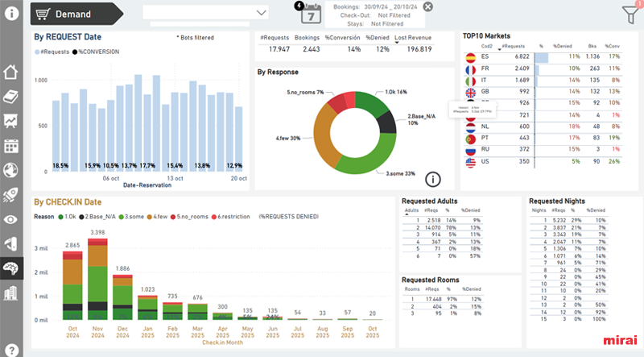
Task: Click the 196.819 lost revenue value
Action: pyautogui.click(x=419, y=49)
